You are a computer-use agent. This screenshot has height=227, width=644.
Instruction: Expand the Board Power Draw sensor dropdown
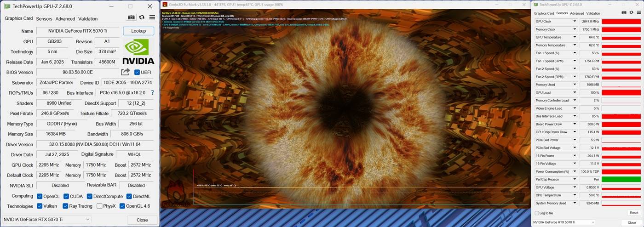[574, 124]
